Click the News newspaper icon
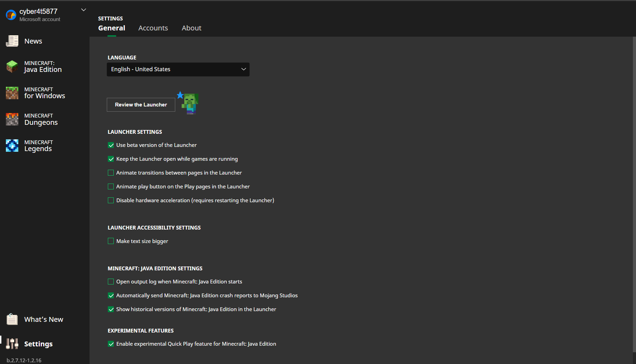636x364 pixels. [x=12, y=41]
